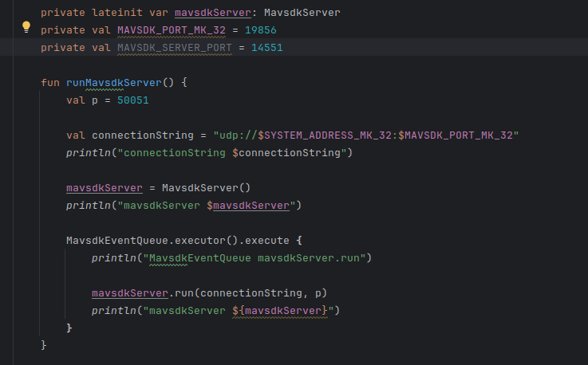This screenshot has height=365, width=588.
Task: Click println("connectionString $connectionString") call
Action: point(209,153)
